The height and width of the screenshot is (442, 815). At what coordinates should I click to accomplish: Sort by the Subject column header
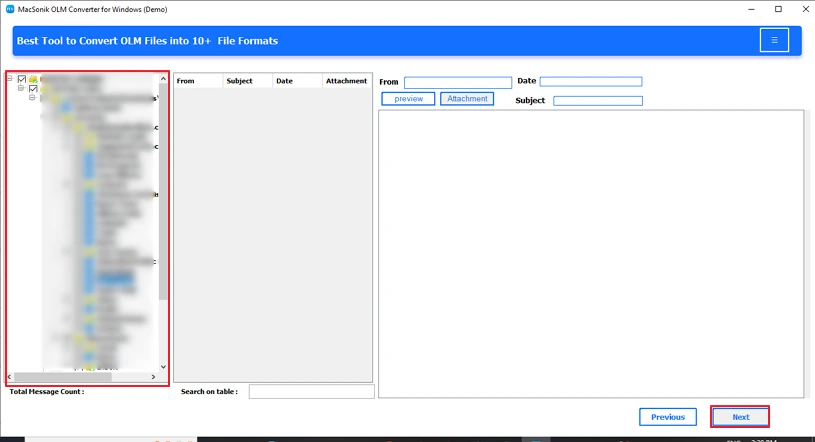point(240,81)
